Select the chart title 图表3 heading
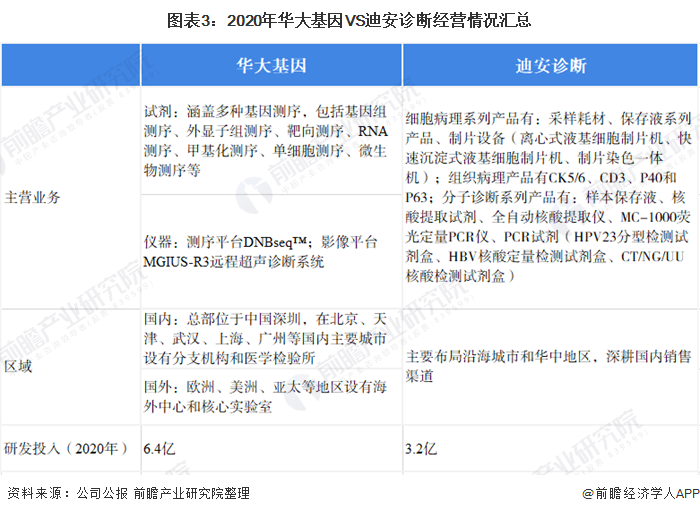 (350, 18)
